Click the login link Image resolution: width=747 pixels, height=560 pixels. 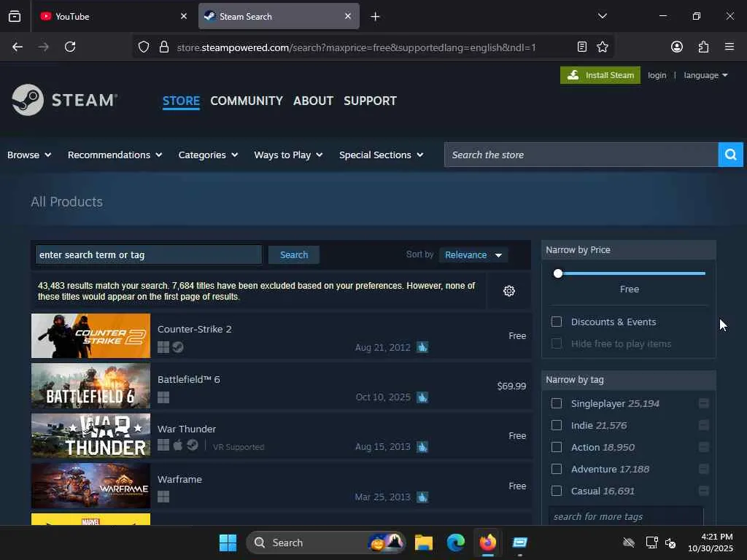click(657, 75)
